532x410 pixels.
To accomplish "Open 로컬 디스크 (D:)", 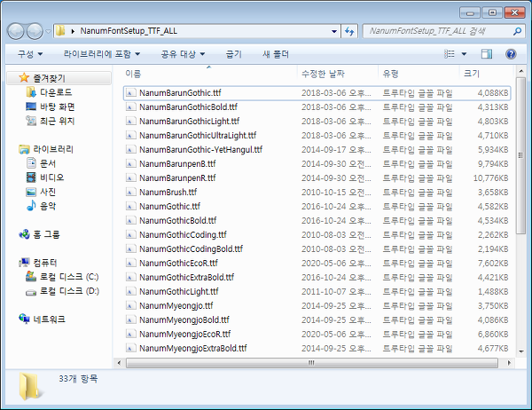I will coord(62,291).
